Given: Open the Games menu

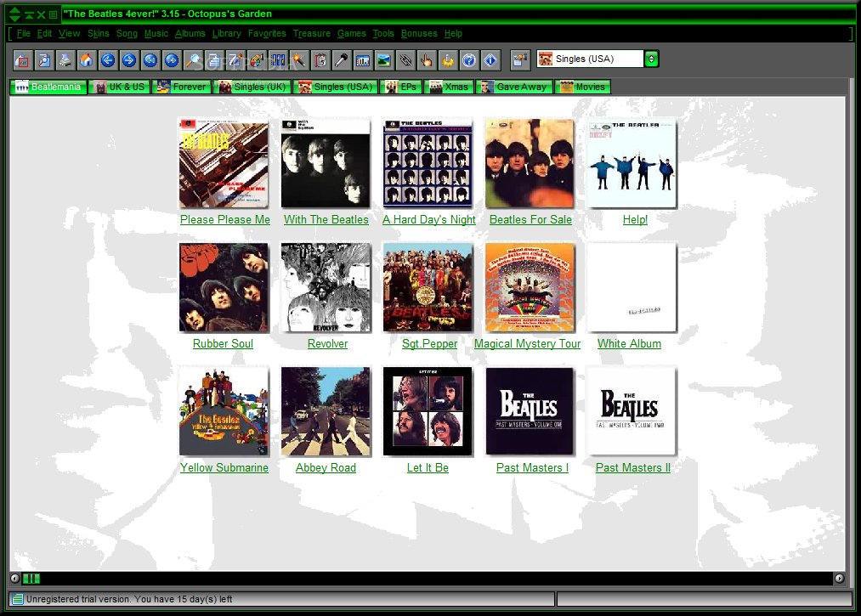Looking at the screenshot, I should 351,33.
